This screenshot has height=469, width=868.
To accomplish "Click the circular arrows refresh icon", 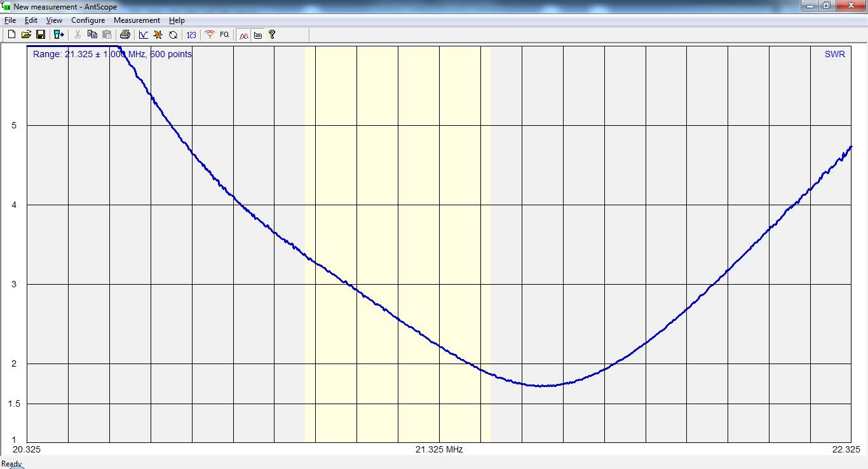I will (173, 35).
